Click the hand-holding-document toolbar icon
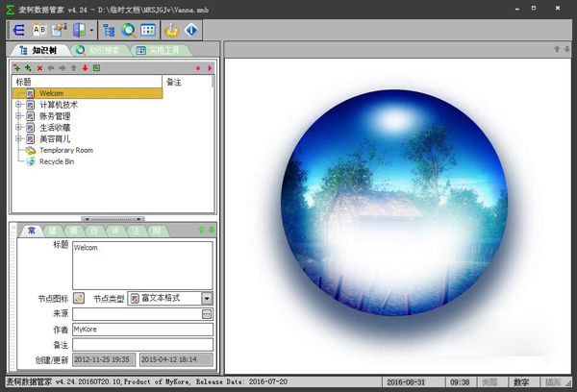Screen dimensions: 577x392 59,30
